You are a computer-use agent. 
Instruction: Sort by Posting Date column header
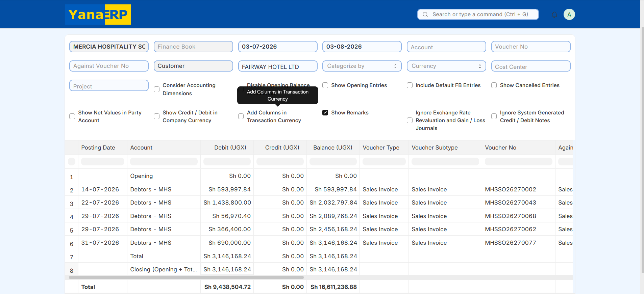[x=98, y=148]
